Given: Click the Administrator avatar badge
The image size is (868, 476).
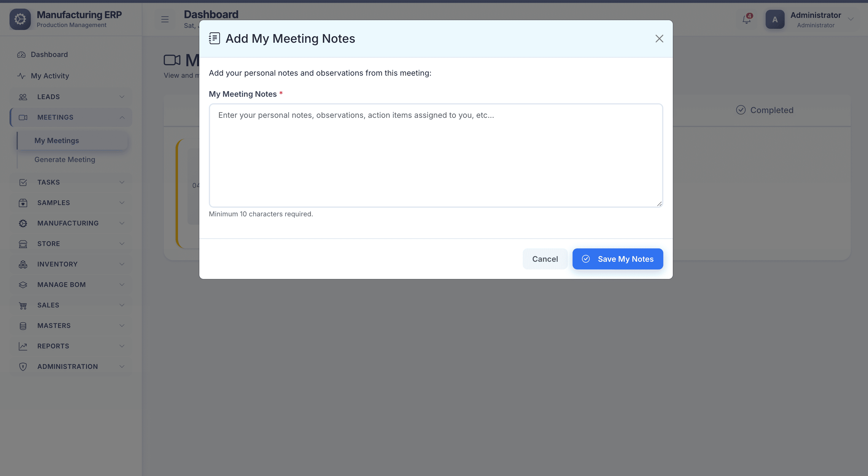Looking at the screenshot, I should pos(775,19).
